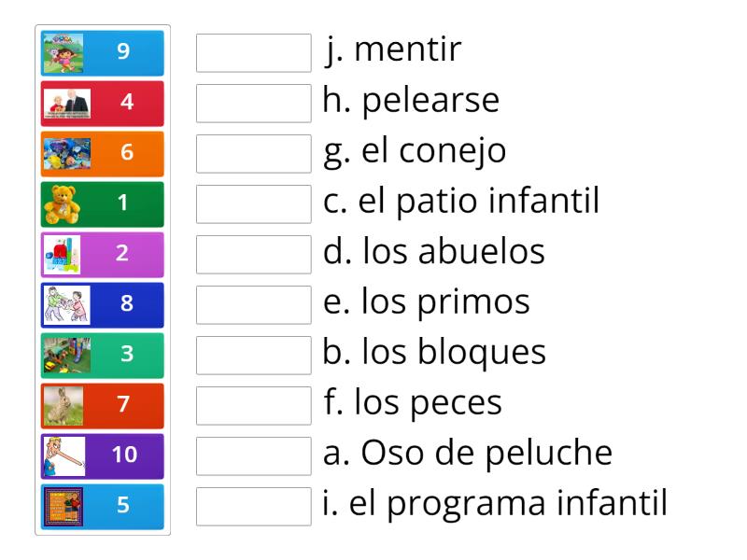Select the answer box next to f. los peces
Image resolution: width=747 pixels, height=560 pixels.
coord(254,404)
